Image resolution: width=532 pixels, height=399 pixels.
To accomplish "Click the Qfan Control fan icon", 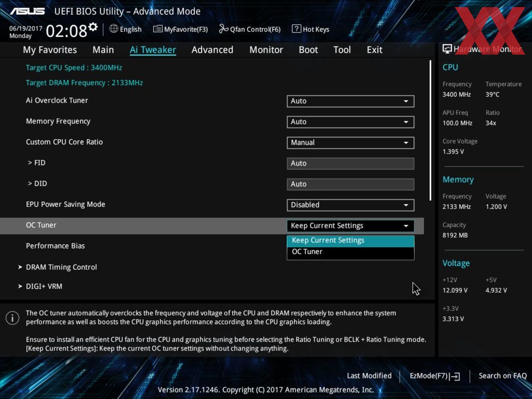I will (224, 29).
